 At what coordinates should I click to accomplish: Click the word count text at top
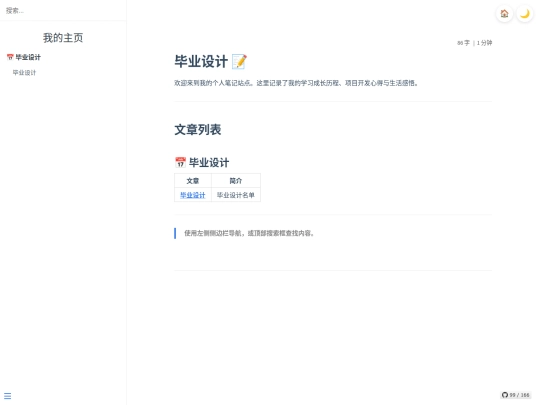tap(463, 43)
